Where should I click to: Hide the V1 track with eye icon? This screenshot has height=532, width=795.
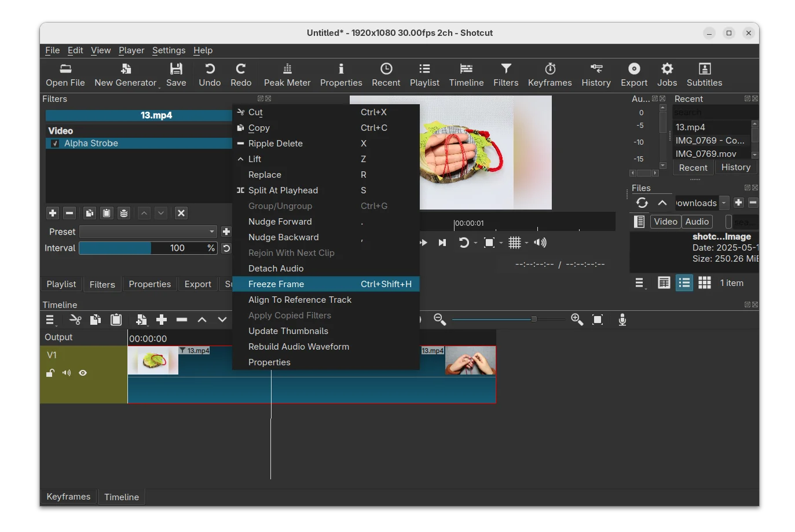(x=83, y=373)
